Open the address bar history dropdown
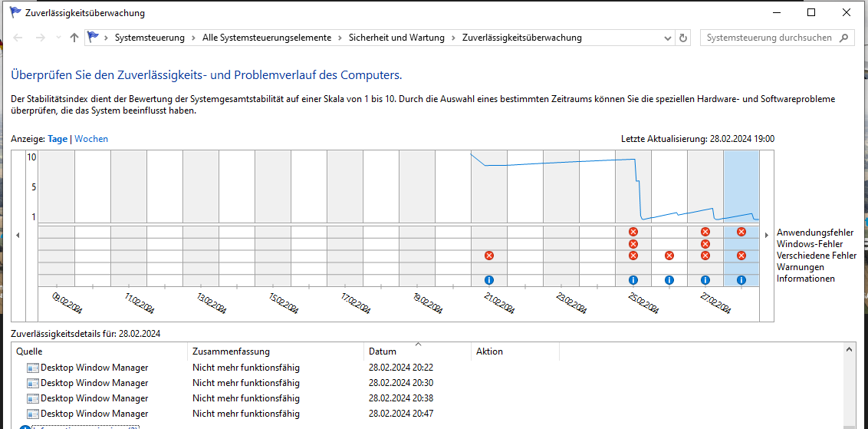This screenshot has width=868, height=429. click(668, 38)
